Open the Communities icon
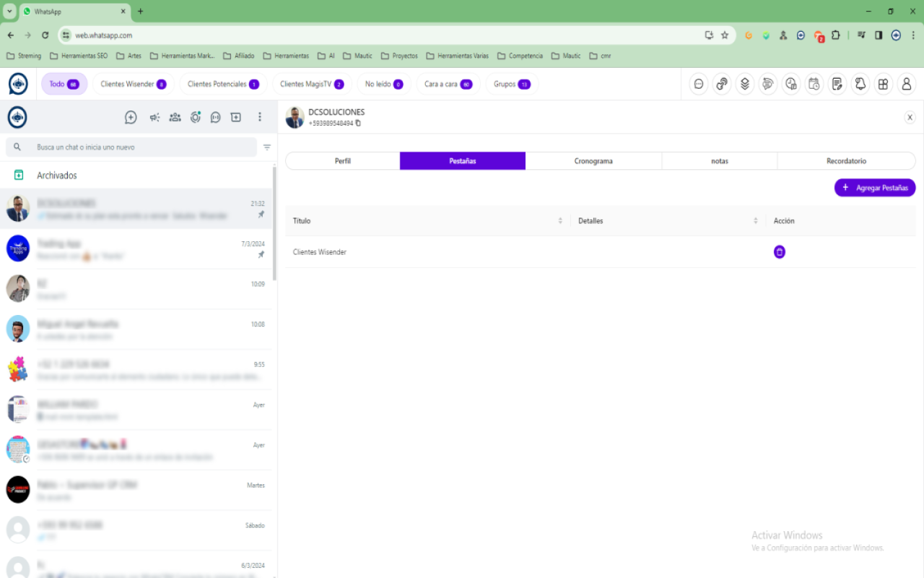The width and height of the screenshot is (924, 578). click(x=175, y=117)
